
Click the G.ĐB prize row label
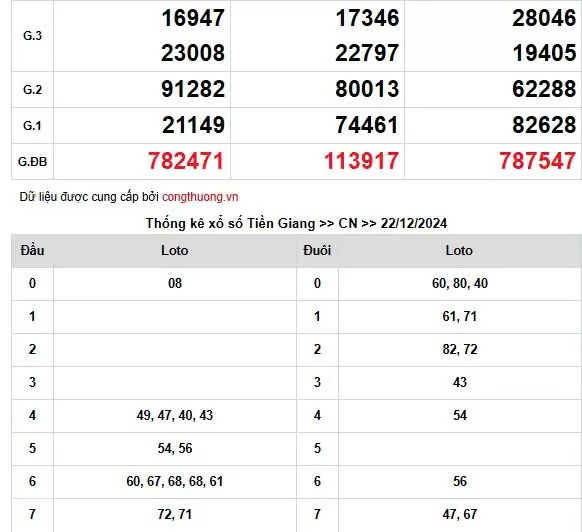click(33, 161)
